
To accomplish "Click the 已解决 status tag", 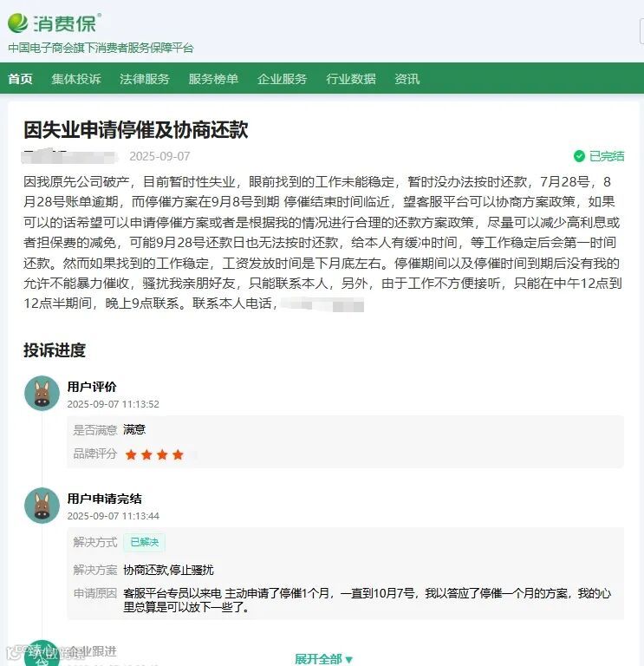I will (145, 542).
